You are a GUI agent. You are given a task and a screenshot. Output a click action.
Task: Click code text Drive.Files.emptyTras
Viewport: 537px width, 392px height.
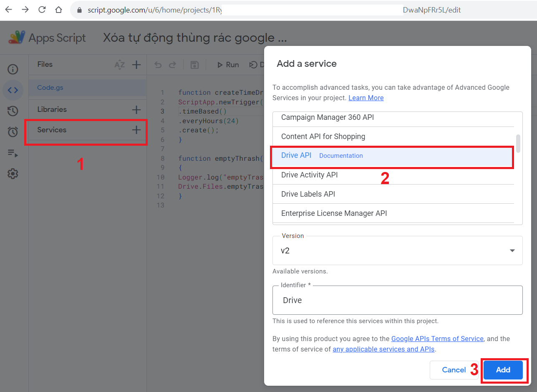pyautogui.click(x=221, y=187)
